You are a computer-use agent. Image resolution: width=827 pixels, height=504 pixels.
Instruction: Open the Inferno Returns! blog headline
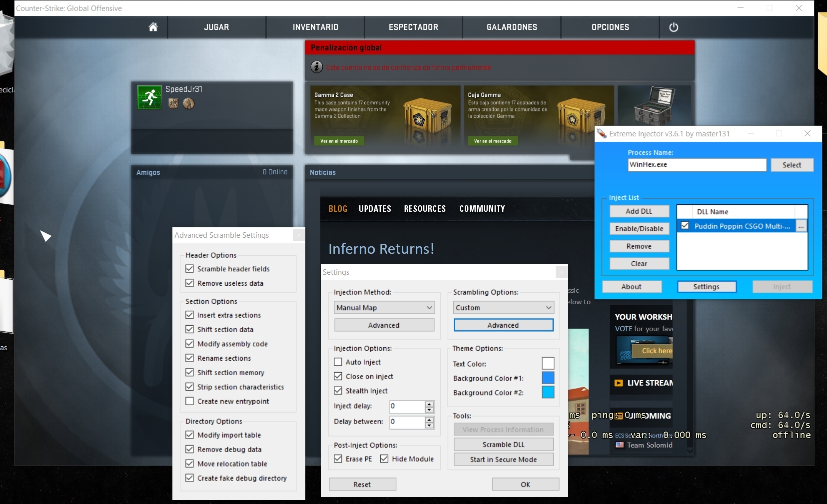click(x=381, y=249)
